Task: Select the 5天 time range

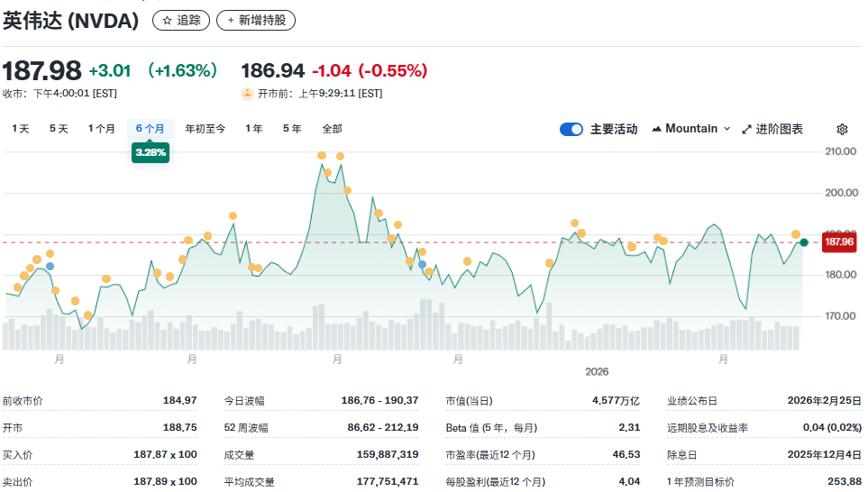Action: pos(59,129)
